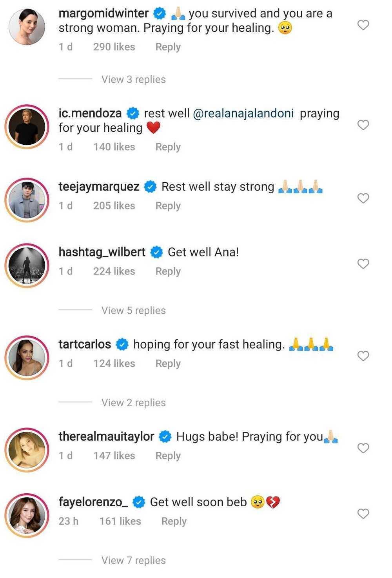This screenshot has height=578, width=392.
Task: Reply to therealmauitaylor's comment
Action: 168,456
